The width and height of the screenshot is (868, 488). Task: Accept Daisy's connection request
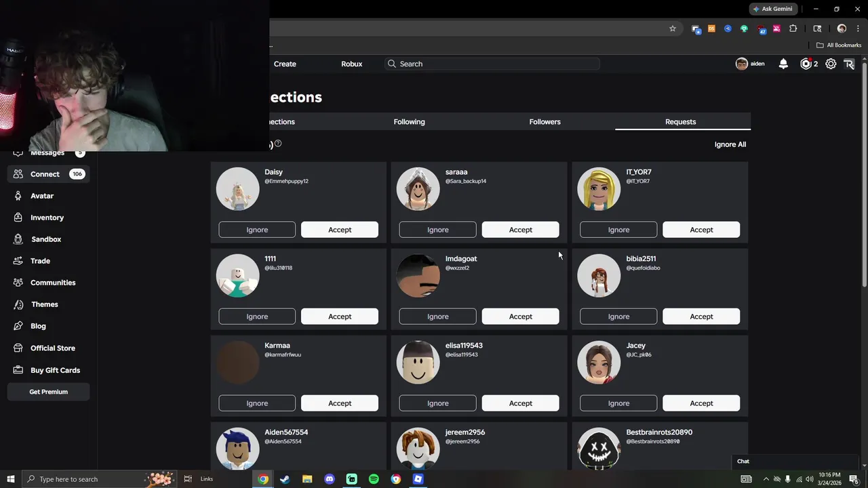pyautogui.click(x=340, y=230)
